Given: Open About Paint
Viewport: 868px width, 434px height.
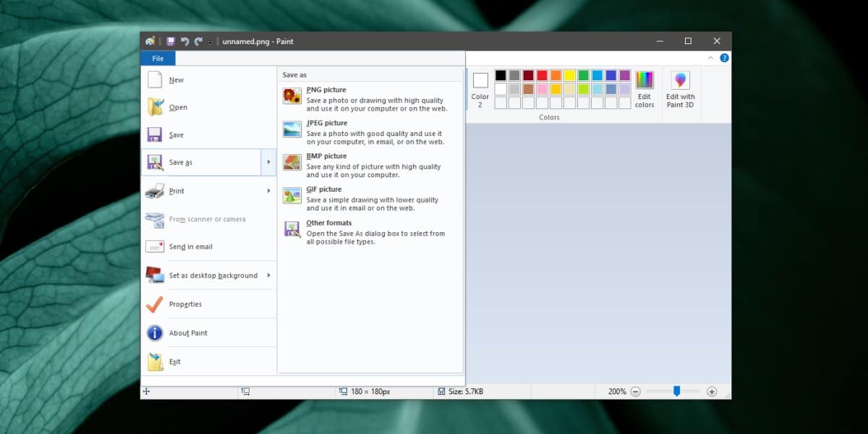Looking at the screenshot, I should pos(209,333).
